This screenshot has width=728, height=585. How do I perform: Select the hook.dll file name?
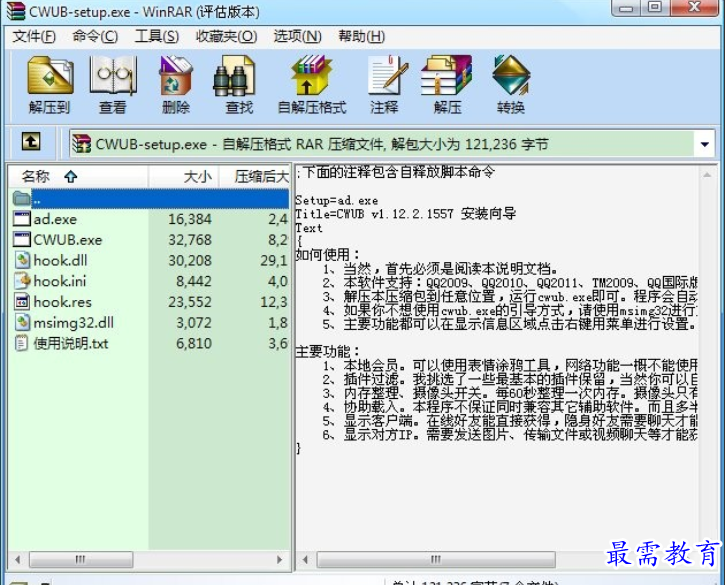click(60, 260)
